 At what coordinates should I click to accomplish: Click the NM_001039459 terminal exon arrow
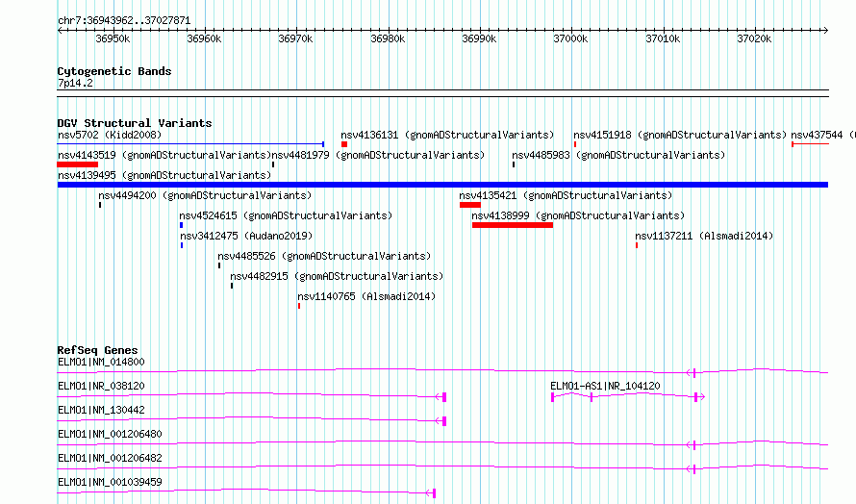(x=431, y=493)
